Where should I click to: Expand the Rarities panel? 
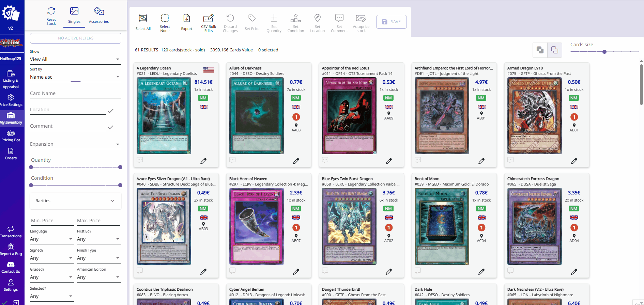pyautogui.click(x=76, y=201)
